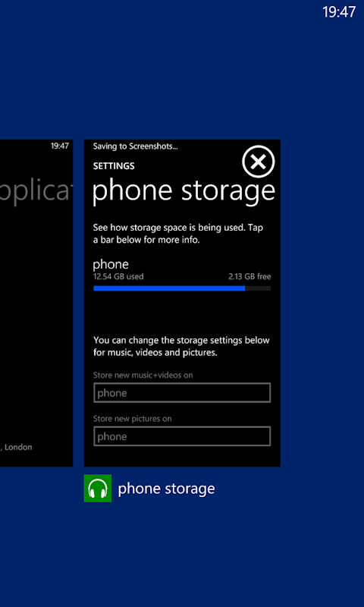Image resolution: width=364 pixels, height=607 pixels.
Task: Tap the 2.13 GB free label
Action: 249,277
